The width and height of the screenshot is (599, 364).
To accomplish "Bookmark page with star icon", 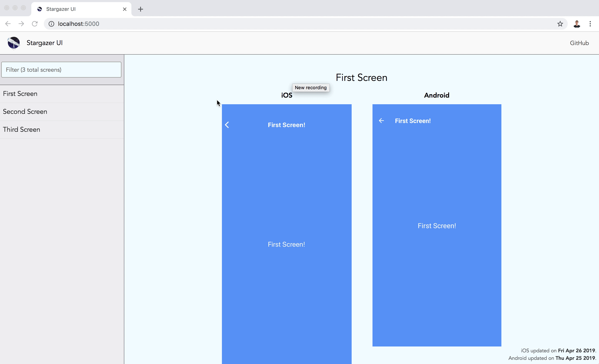I will (560, 24).
